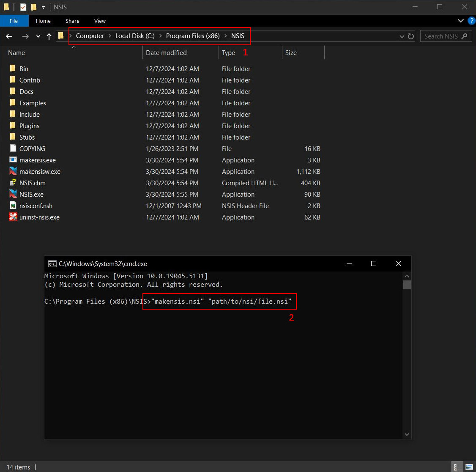Navigate to Program Files (x86) breadcrumb
476x472 pixels.
pyautogui.click(x=193, y=36)
